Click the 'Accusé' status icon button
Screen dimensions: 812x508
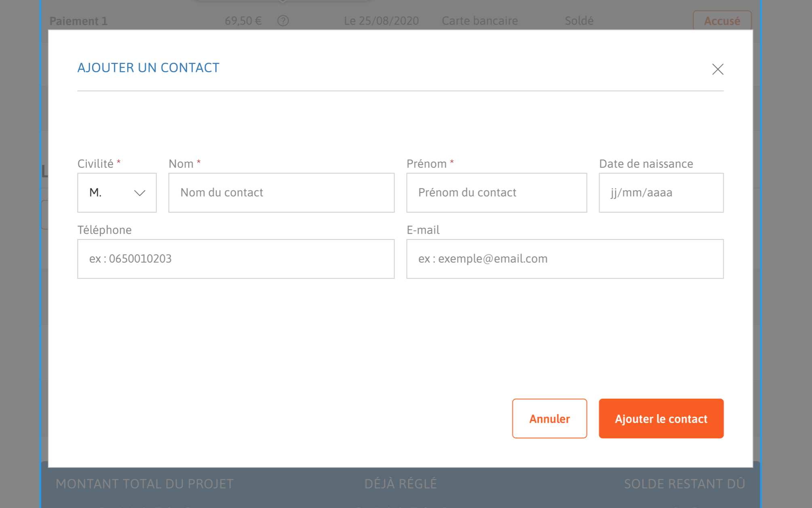tap(723, 21)
